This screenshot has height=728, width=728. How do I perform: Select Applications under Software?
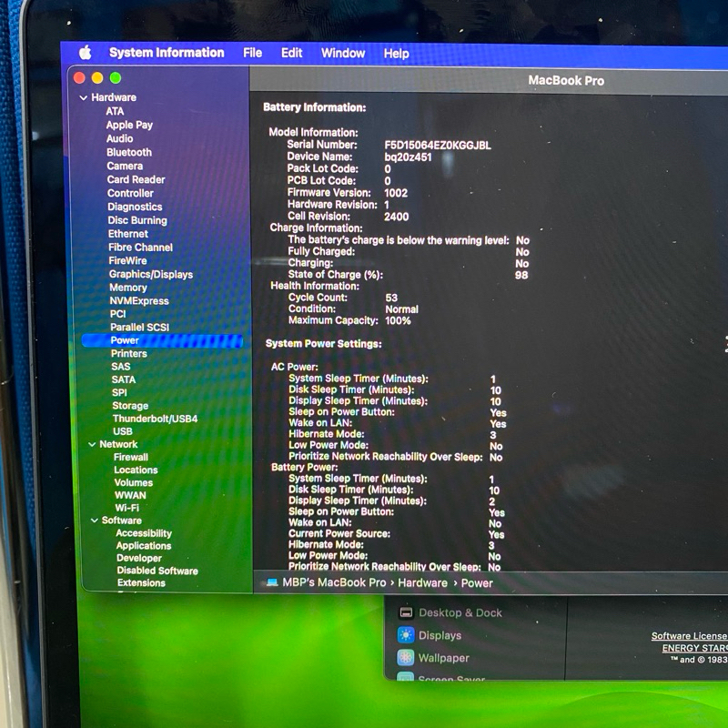pyautogui.click(x=144, y=545)
